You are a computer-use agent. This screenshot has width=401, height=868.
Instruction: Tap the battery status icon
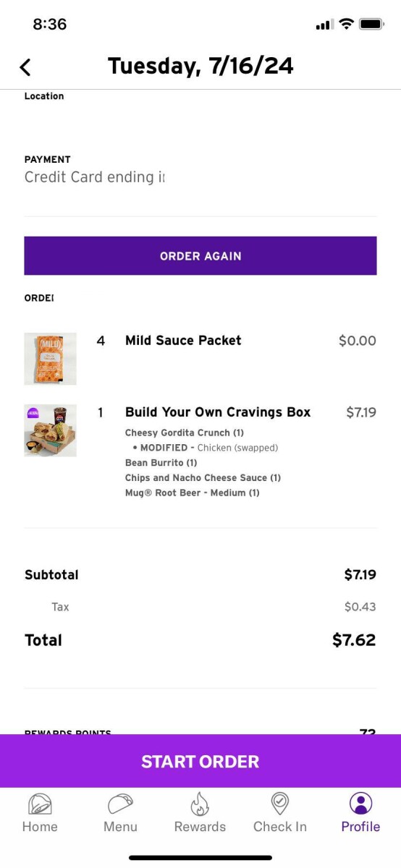(371, 25)
